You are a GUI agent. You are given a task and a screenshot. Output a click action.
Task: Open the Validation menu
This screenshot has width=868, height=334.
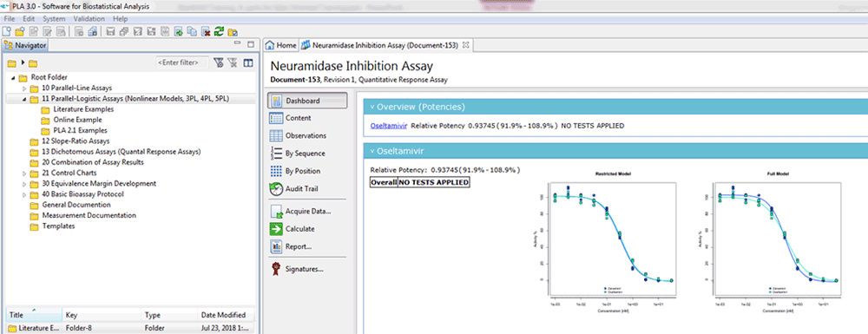[89, 19]
